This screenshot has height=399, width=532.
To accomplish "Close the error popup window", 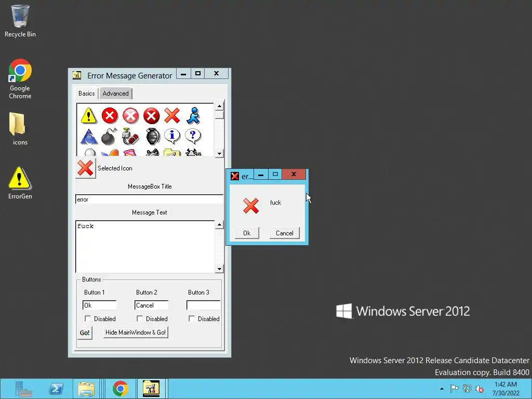I will [294, 174].
